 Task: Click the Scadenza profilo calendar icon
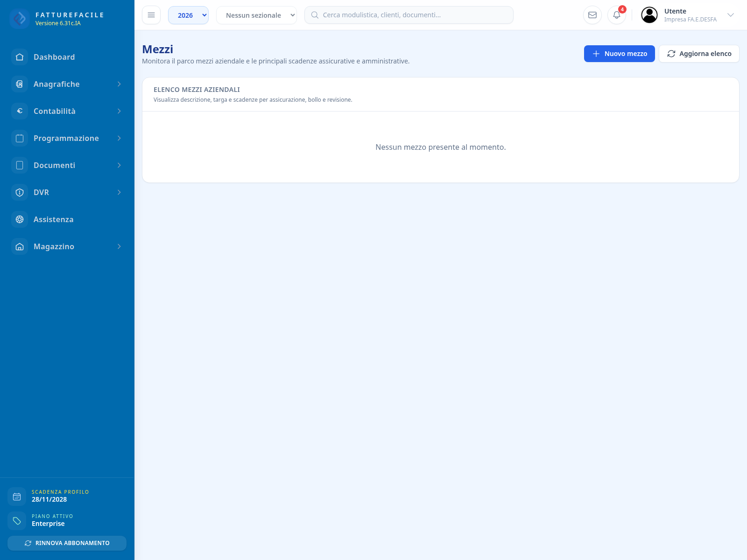tap(17, 497)
